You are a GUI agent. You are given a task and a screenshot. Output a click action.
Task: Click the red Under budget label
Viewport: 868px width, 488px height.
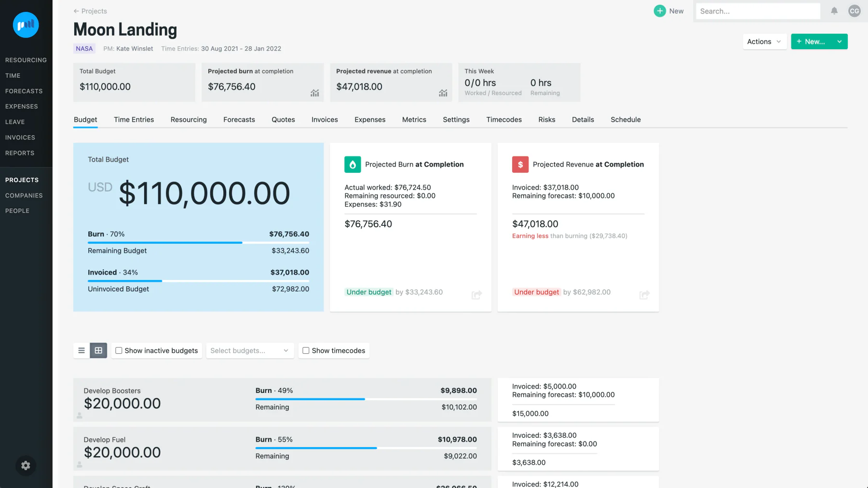coord(537,292)
